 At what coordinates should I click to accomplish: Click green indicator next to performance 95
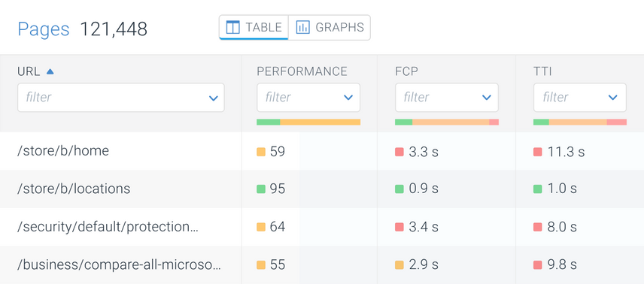tap(261, 189)
